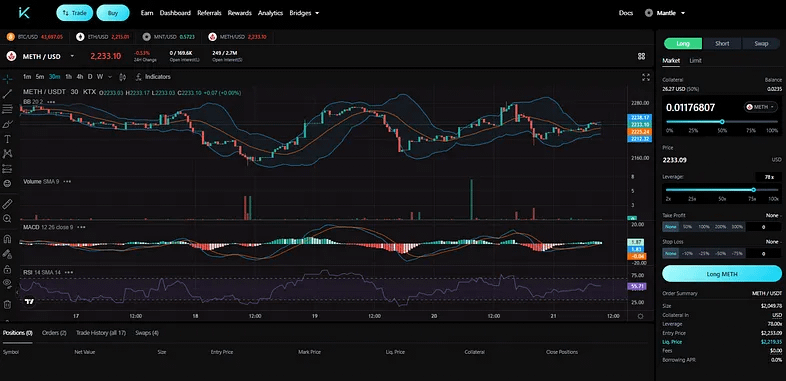Click the collateral percentage slider handle
Screen dimensions: 786x381
click(722, 122)
